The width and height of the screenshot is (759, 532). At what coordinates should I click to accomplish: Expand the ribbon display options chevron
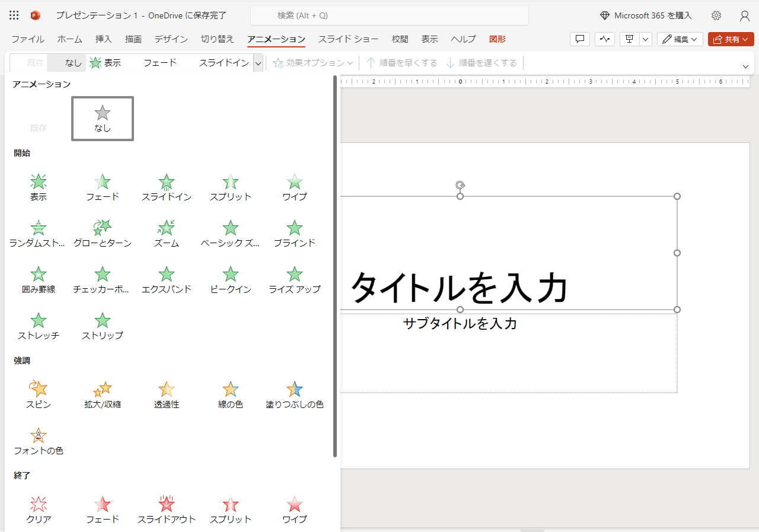(746, 66)
